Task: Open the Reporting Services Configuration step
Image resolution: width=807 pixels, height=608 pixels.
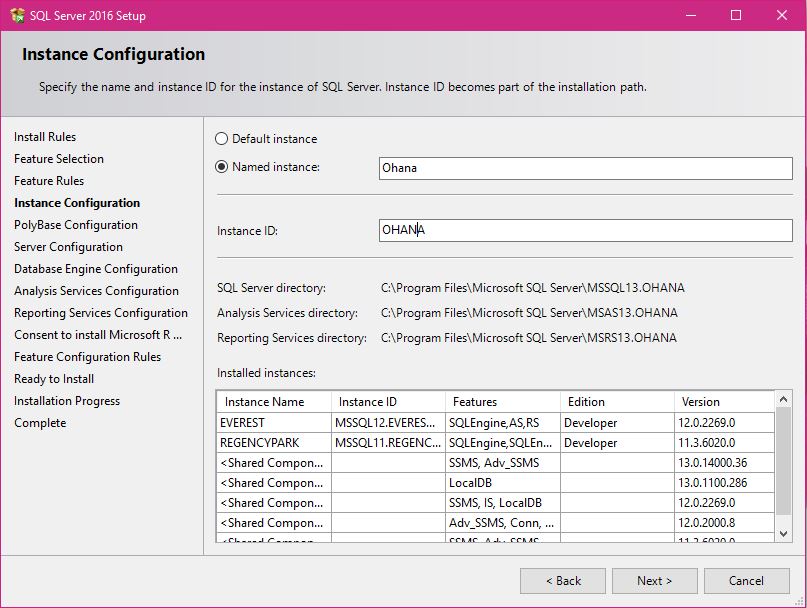Action: [100, 313]
